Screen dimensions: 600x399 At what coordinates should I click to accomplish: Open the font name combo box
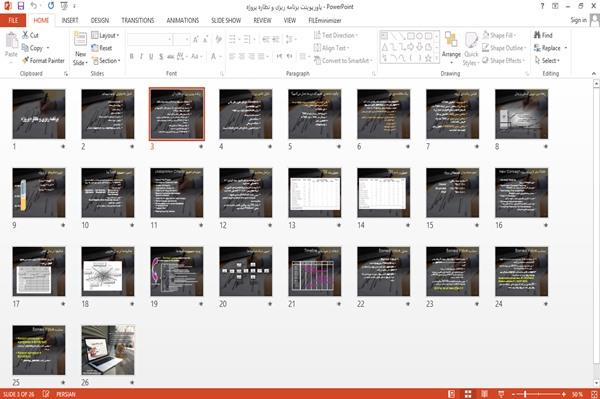(150, 39)
